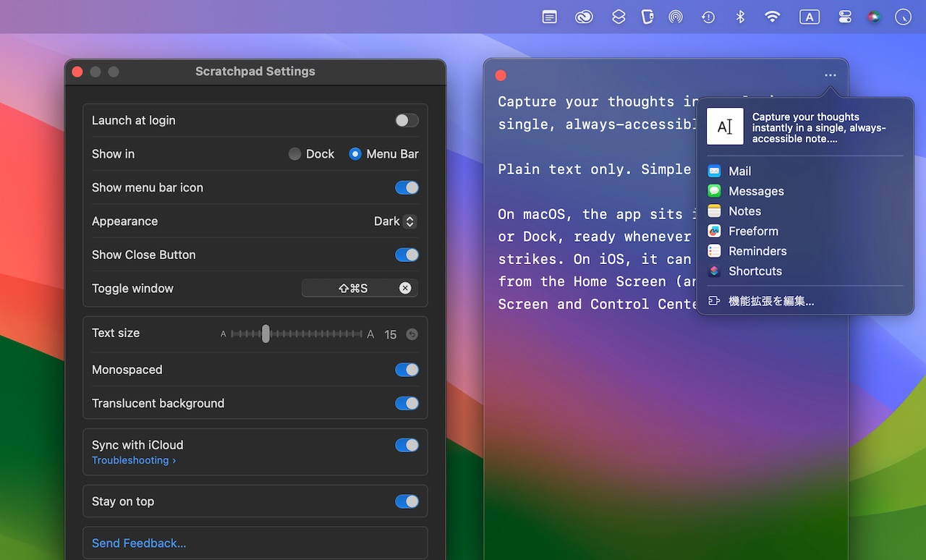Click the Mail icon in the share menu
926x560 pixels.
pyautogui.click(x=714, y=171)
